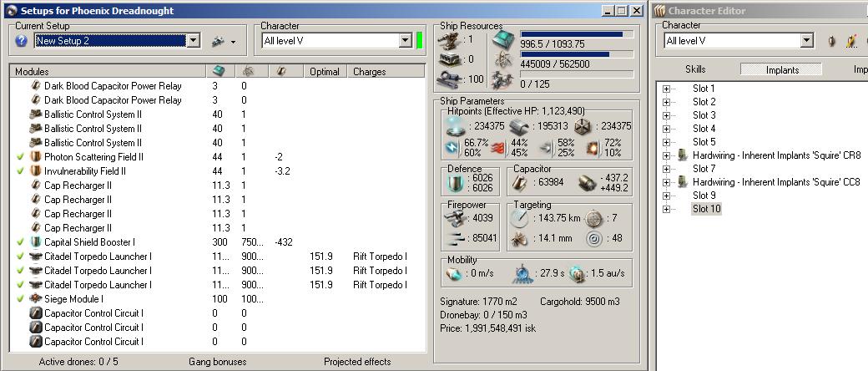
Task: Click the kinetic resistance icon
Action: (x=545, y=148)
